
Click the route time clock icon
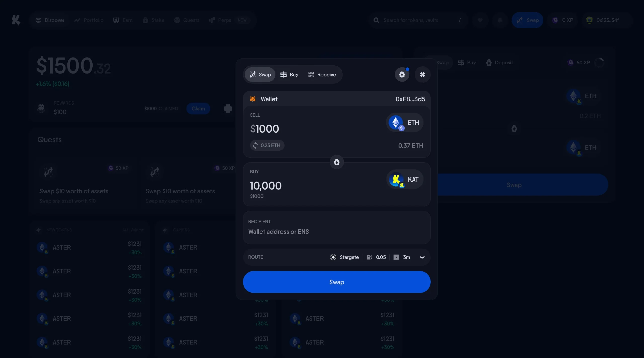[396, 257]
